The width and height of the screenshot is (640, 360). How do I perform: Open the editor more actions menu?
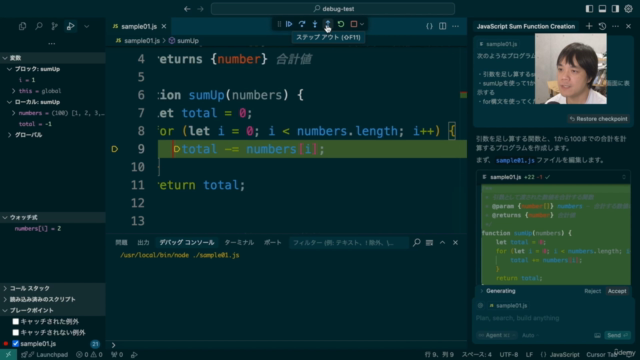point(456,26)
